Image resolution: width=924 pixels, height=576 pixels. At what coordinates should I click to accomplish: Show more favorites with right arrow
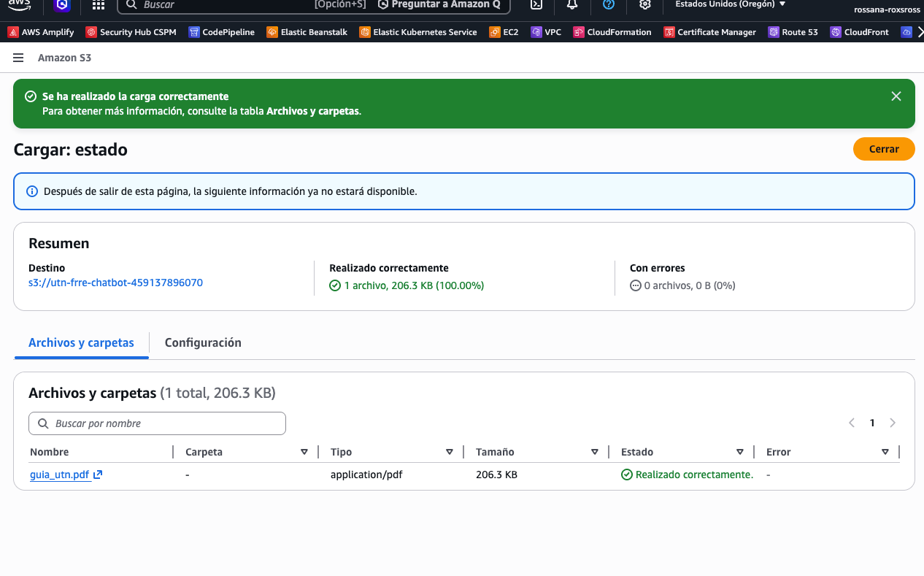[x=920, y=32]
